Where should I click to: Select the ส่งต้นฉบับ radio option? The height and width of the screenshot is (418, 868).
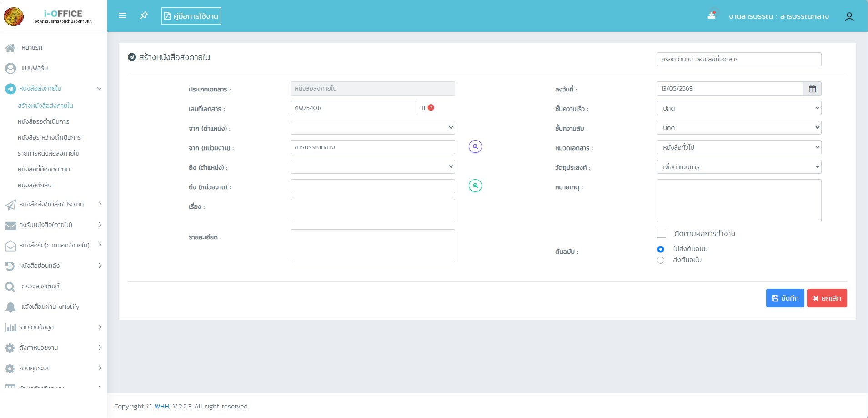(661, 260)
